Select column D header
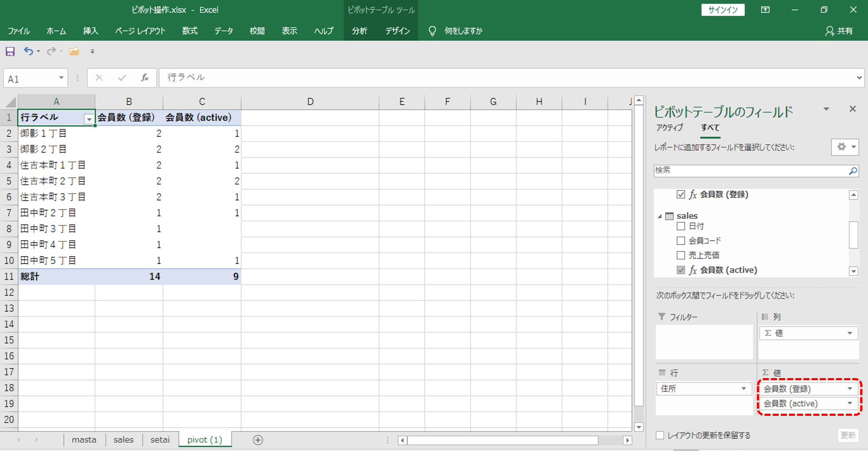 coord(310,102)
